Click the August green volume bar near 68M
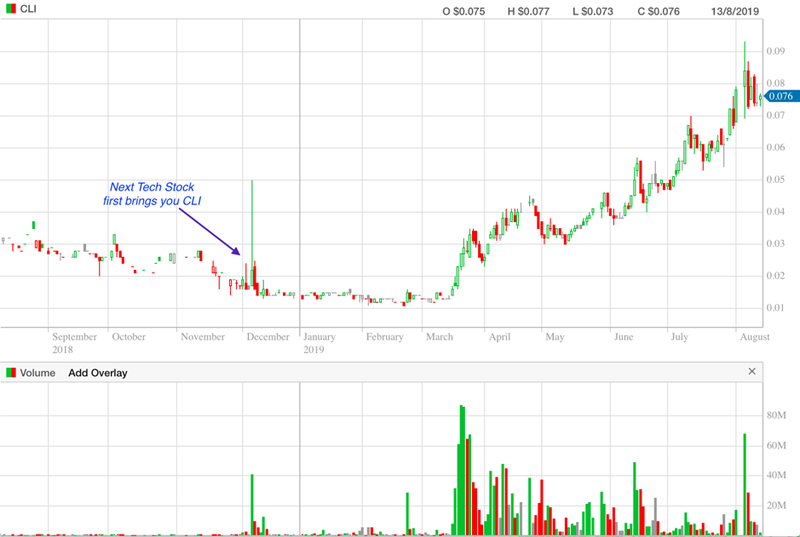Screen dimensions: 800x537 744,484
